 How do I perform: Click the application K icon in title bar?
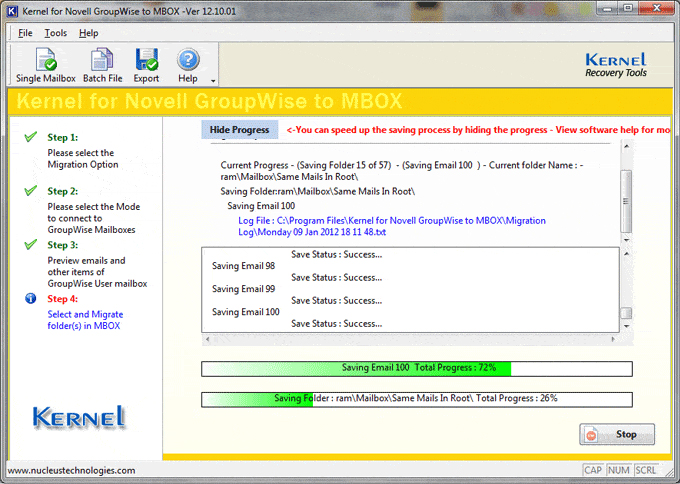pos(12,10)
